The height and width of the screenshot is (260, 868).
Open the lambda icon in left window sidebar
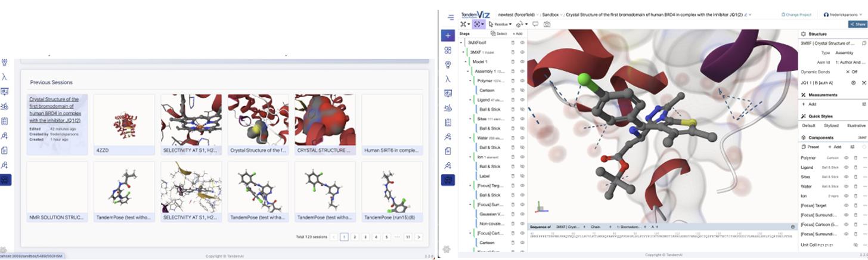[5, 76]
